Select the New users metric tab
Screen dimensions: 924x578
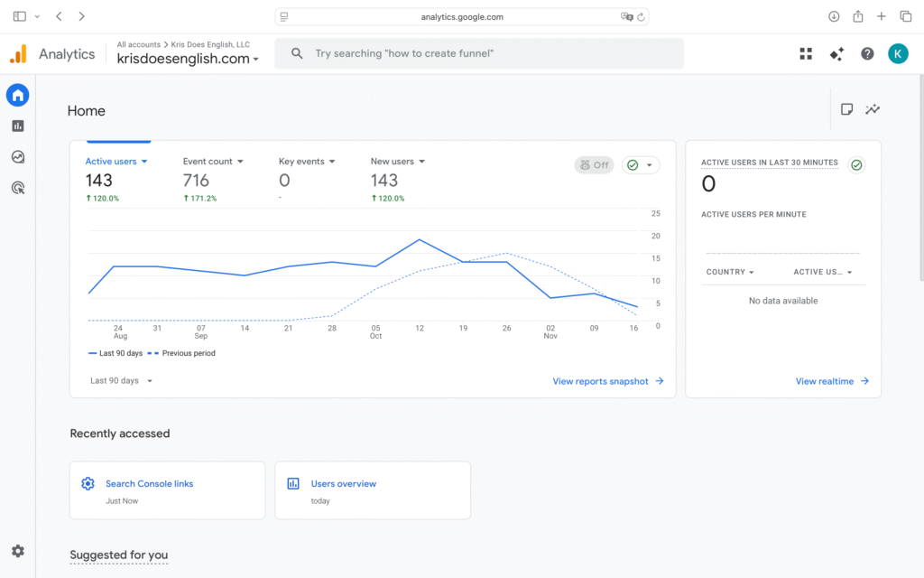(x=397, y=162)
